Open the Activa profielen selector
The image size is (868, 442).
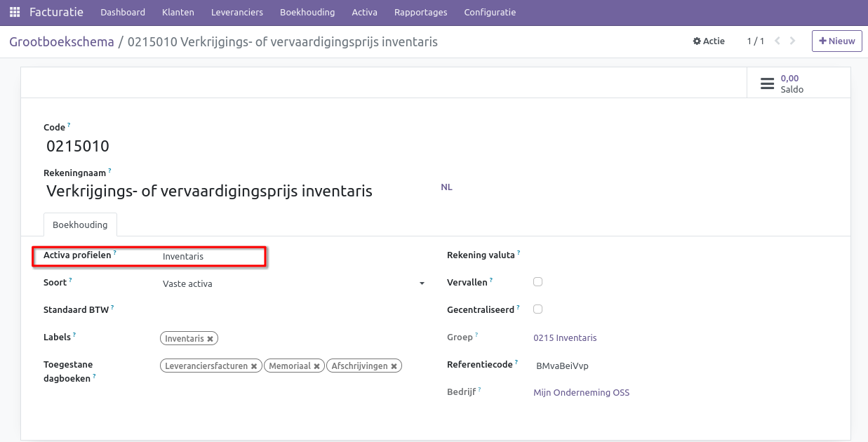click(211, 256)
